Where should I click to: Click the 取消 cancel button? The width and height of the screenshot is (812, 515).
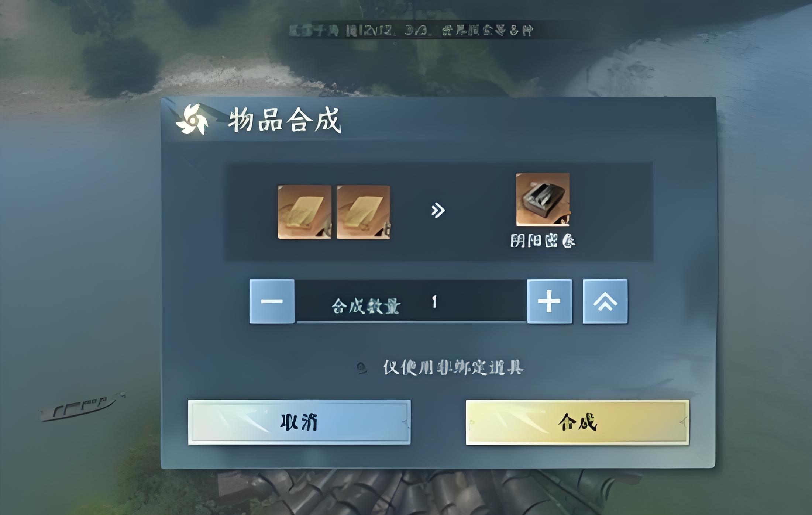pyautogui.click(x=299, y=422)
